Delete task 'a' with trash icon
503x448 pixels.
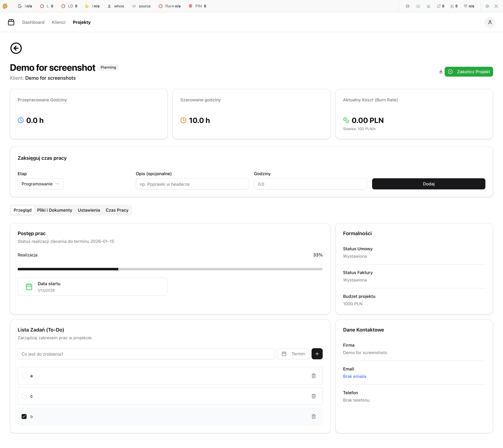(x=314, y=376)
